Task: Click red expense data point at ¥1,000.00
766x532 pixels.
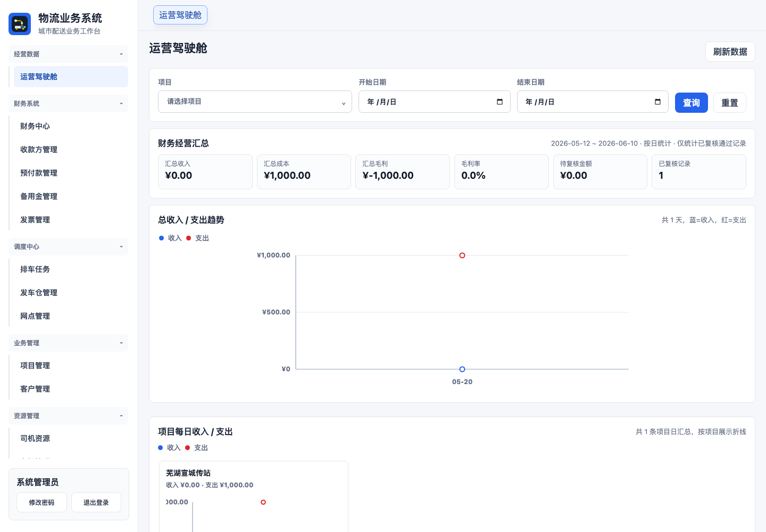Action: (462, 255)
